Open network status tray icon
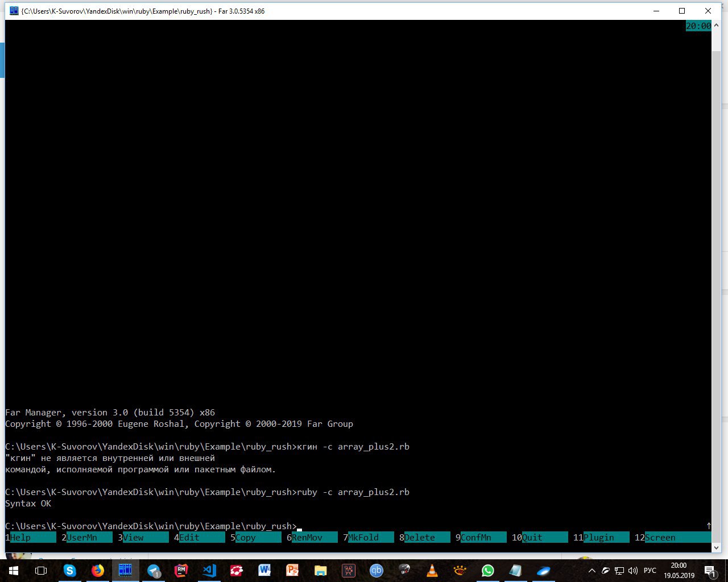Screen dimensions: 728x582 tap(619, 571)
